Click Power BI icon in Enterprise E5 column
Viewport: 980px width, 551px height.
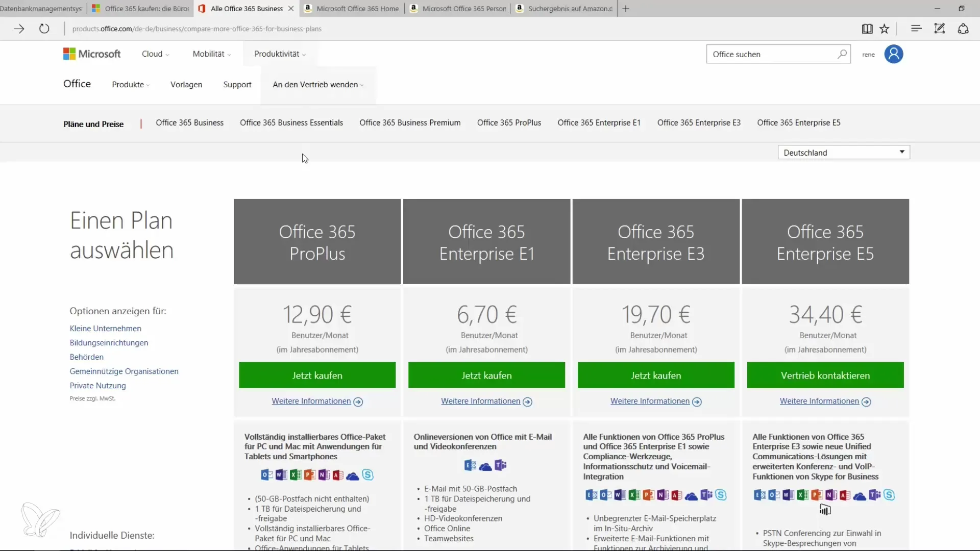pos(825,510)
